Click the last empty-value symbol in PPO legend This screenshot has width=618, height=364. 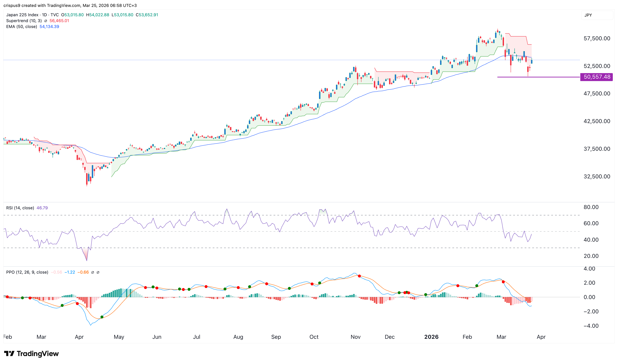pos(98,272)
